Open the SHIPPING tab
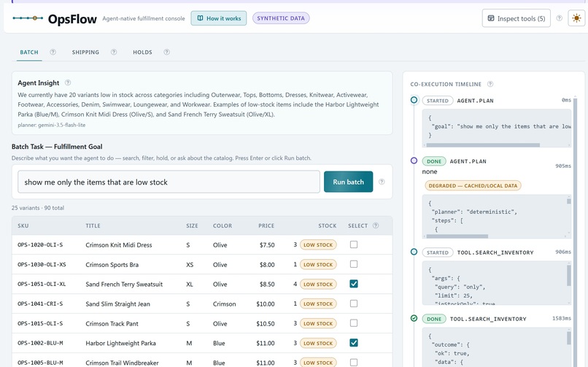Screen dimensions: 588x367 85,52
